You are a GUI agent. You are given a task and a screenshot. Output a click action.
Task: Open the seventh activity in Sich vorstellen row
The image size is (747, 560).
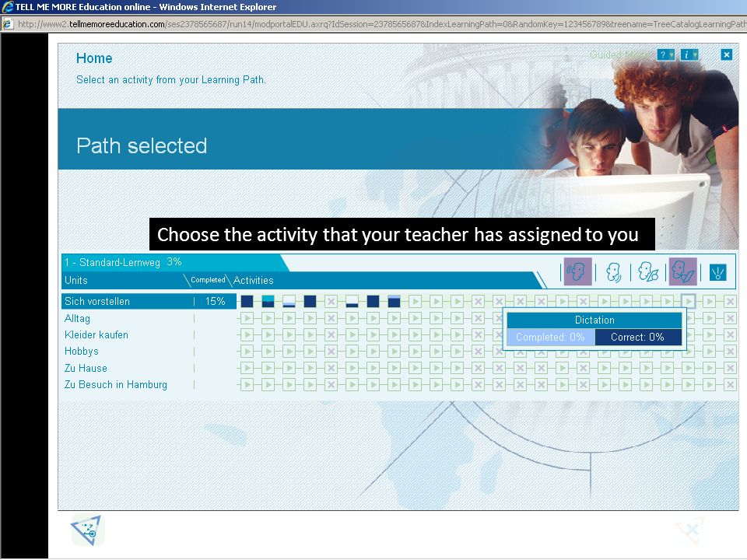pos(373,301)
